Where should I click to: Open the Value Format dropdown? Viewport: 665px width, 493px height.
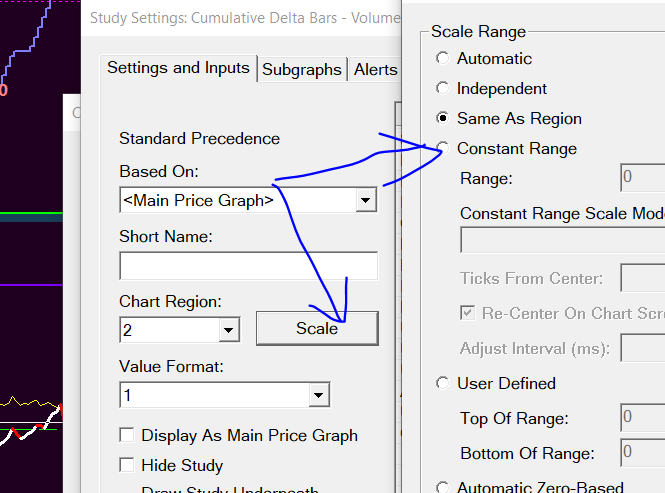click(x=319, y=395)
